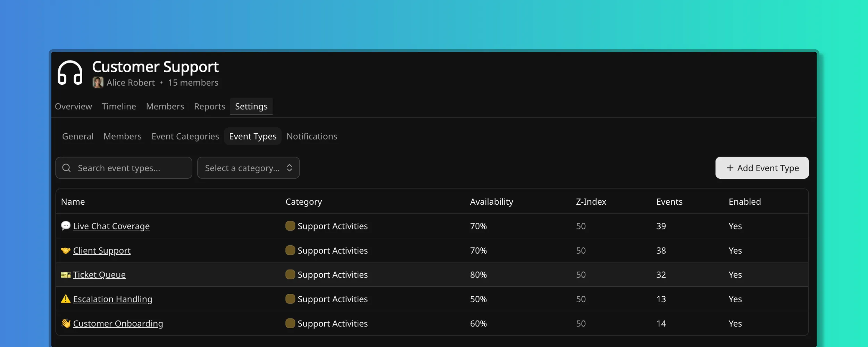Select the Settings tab
Viewport: 868px width, 347px height.
[251, 107]
